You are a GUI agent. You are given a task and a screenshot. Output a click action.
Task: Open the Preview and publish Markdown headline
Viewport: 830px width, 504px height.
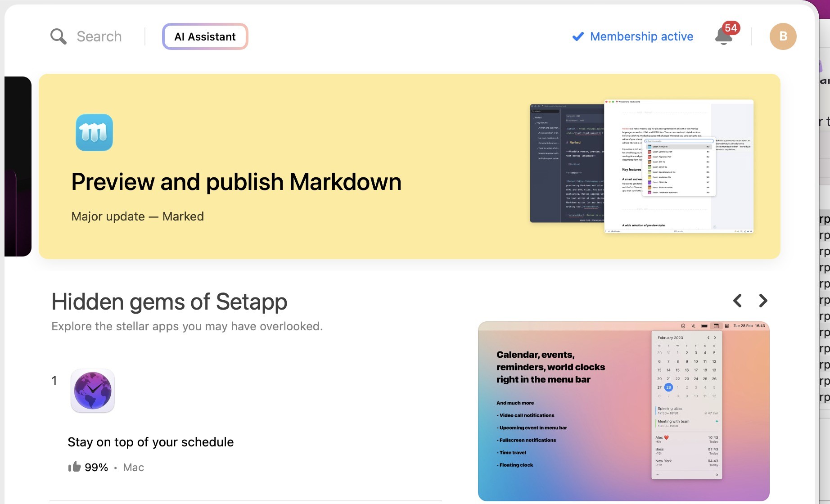(x=236, y=182)
